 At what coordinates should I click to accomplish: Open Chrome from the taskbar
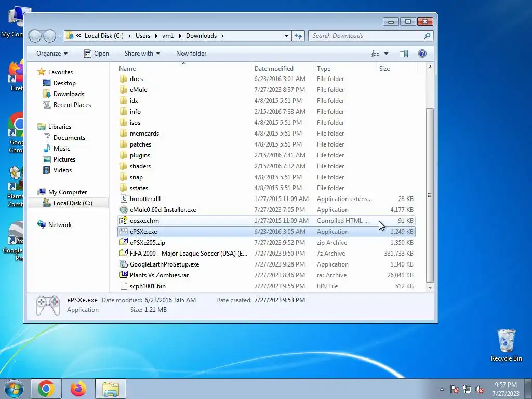point(46,389)
